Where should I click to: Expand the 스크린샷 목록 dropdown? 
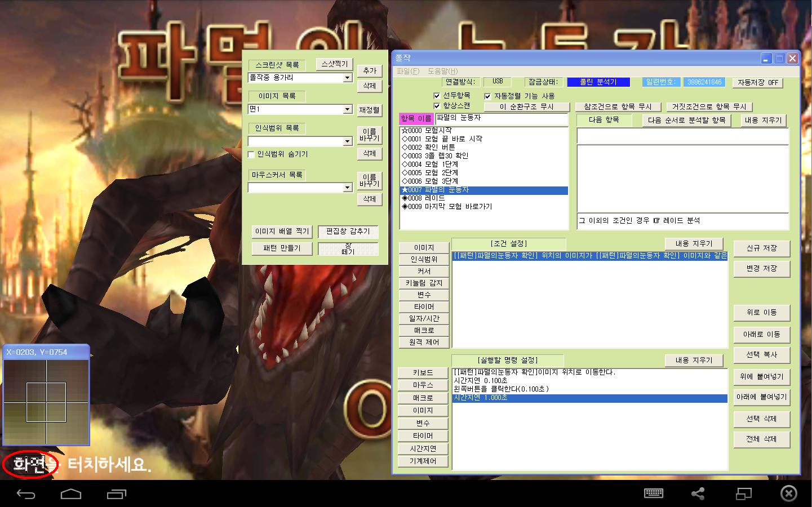point(348,78)
